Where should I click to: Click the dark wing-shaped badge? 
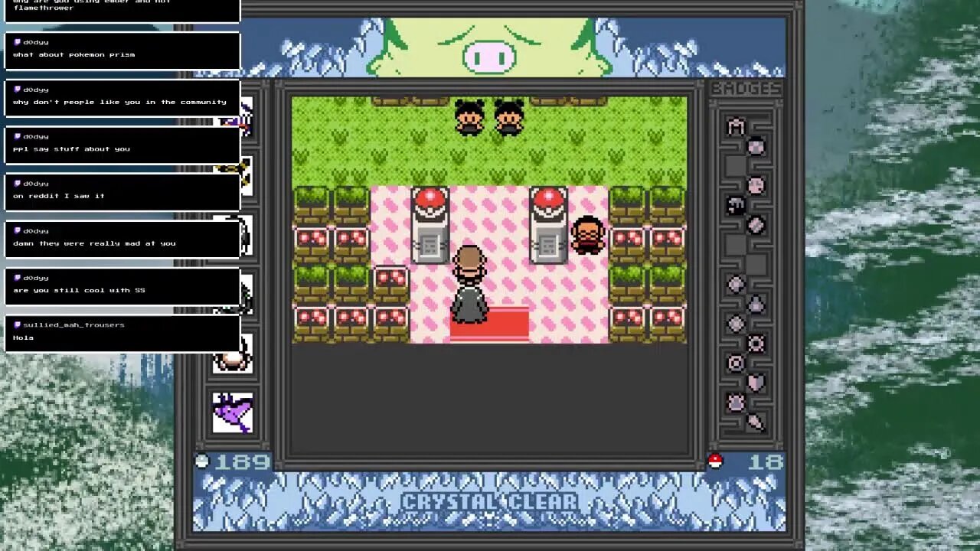(736, 205)
